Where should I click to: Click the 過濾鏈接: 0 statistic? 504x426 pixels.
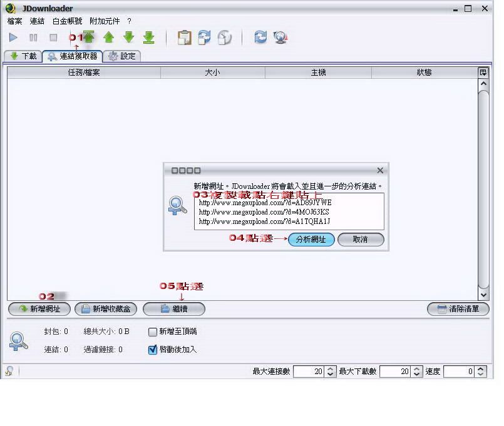coord(103,350)
